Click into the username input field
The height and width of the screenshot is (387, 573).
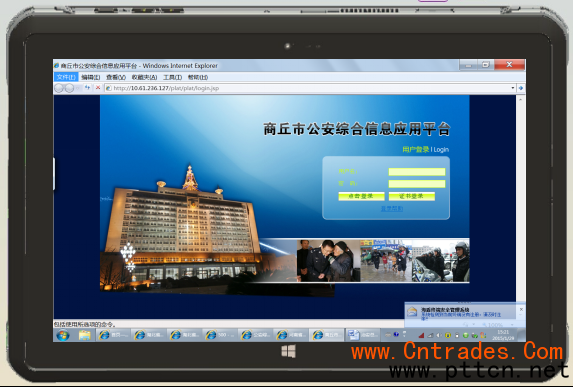pyautogui.click(x=417, y=172)
